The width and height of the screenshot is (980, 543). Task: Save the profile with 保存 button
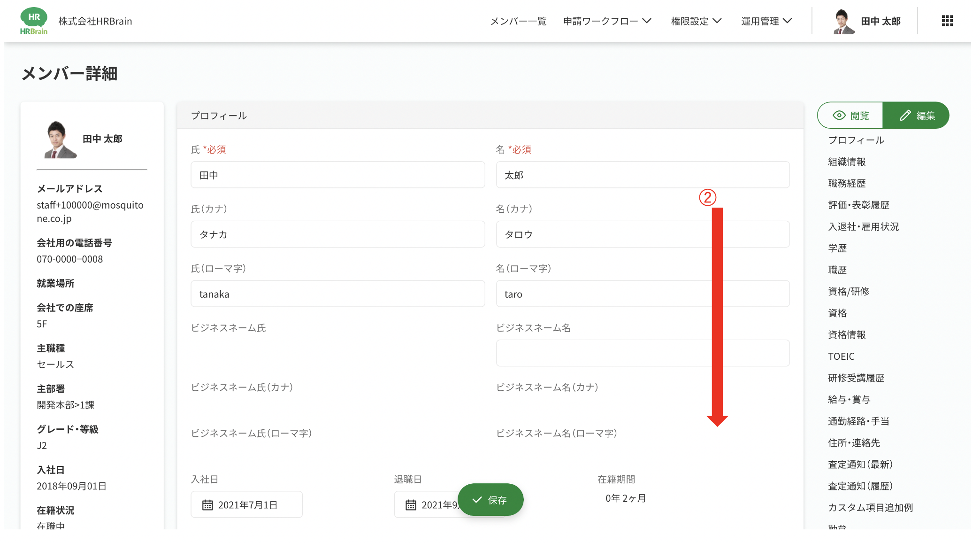[490, 500]
